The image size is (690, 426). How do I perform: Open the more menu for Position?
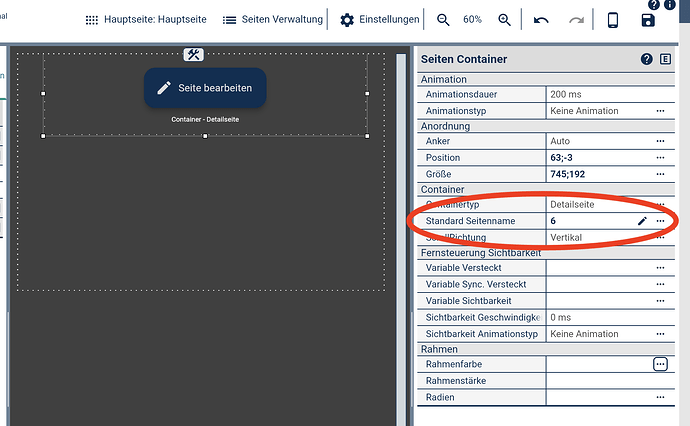coord(660,158)
